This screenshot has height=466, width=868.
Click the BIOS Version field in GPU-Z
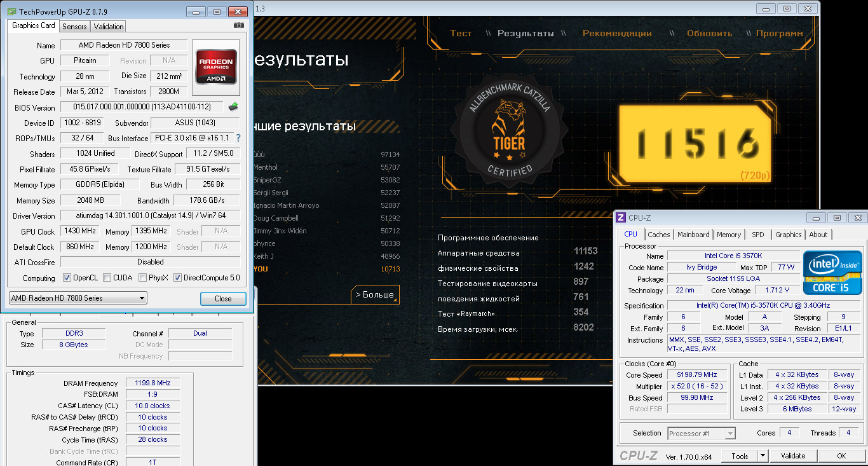click(142, 107)
